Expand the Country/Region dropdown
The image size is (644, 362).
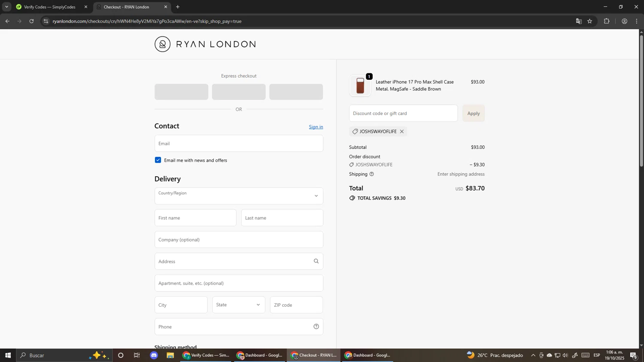tap(239, 196)
